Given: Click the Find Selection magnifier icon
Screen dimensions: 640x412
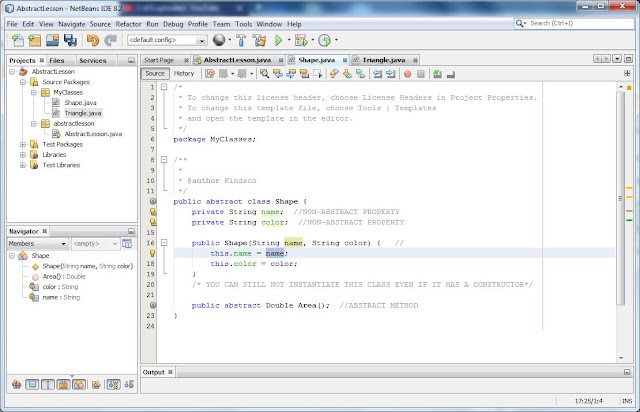Looking at the screenshot, I should (264, 73).
